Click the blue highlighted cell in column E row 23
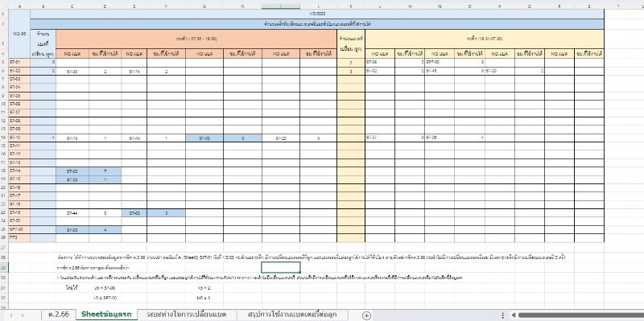The height and width of the screenshot is (321, 644). (x=134, y=213)
